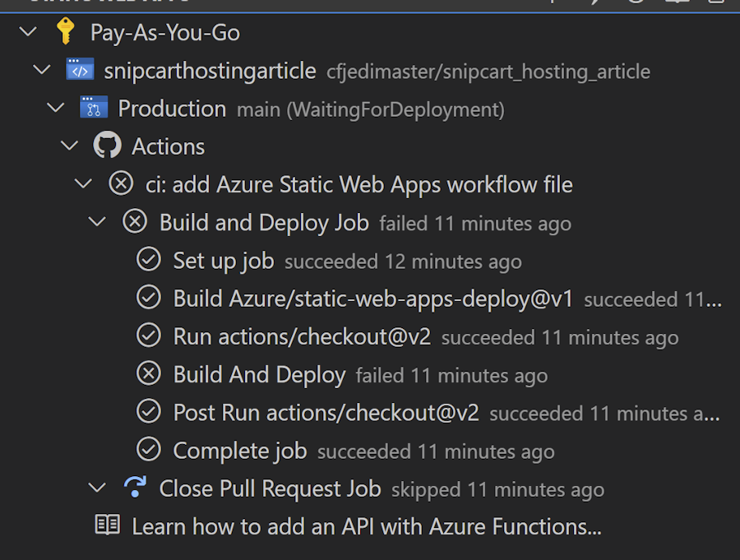The width and height of the screenshot is (740, 560).
Task: Click the cfjedimaster/snipcart_hosting_article repo text
Action: coord(488,72)
